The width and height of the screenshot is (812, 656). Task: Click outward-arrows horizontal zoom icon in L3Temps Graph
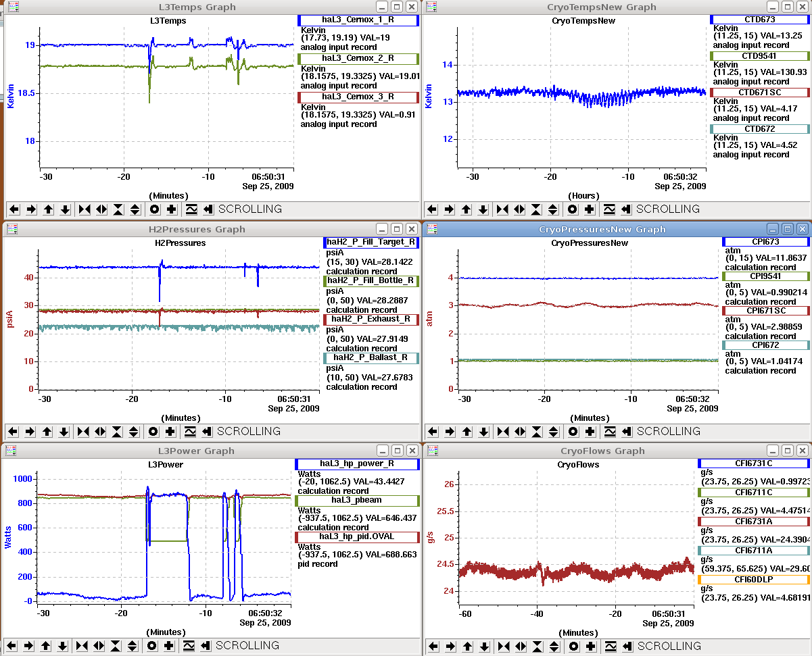coord(101,209)
